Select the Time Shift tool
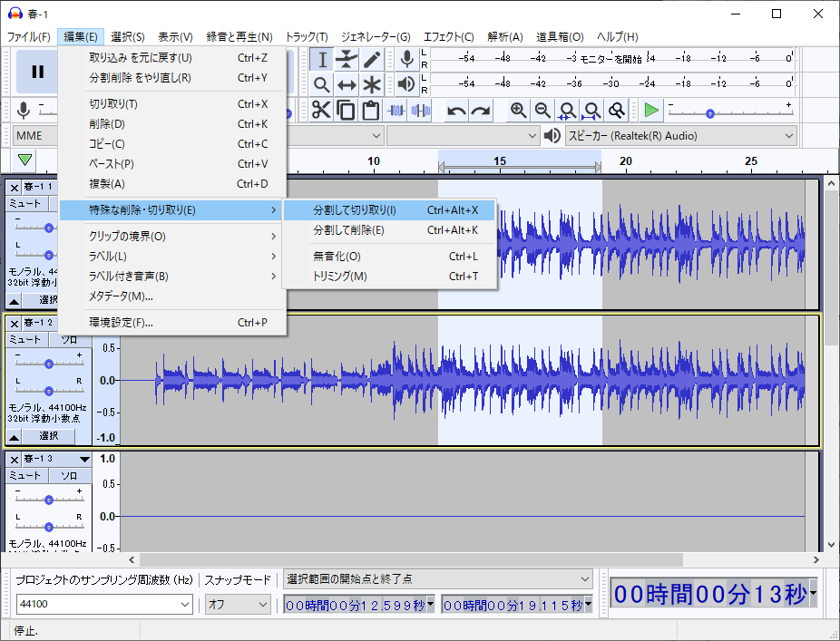The image size is (840, 641). tap(347, 84)
